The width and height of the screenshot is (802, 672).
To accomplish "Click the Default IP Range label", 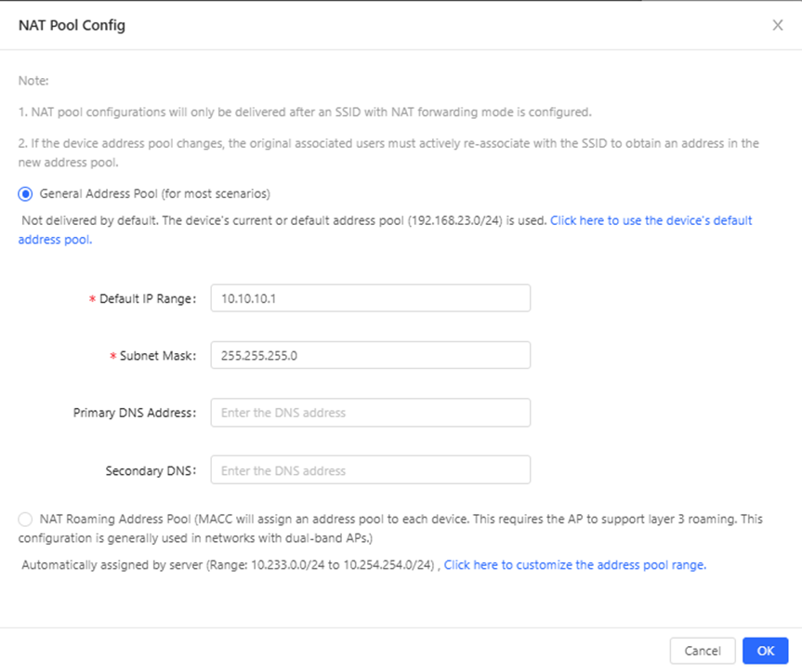I will coord(148,298).
